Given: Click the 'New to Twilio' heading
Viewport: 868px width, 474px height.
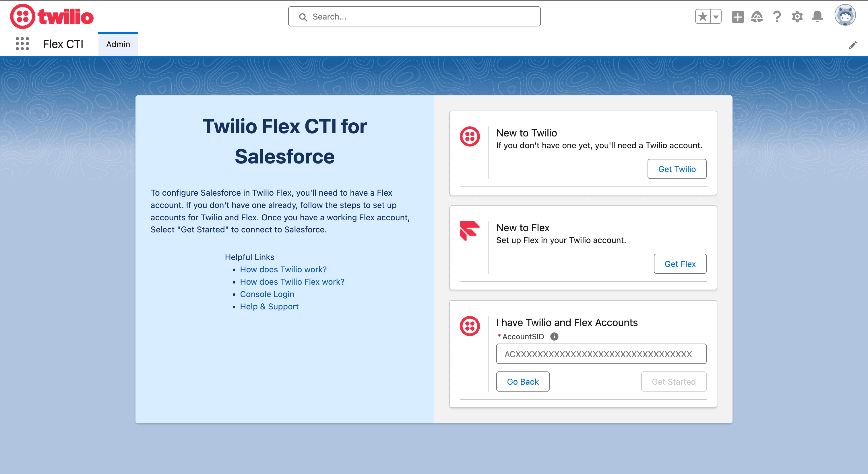Looking at the screenshot, I should [x=526, y=133].
